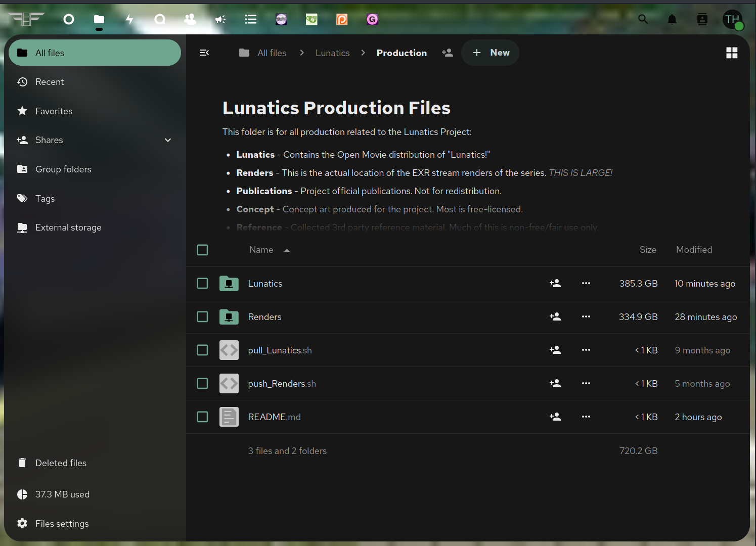Select the README.md checkbox

[202, 417]
